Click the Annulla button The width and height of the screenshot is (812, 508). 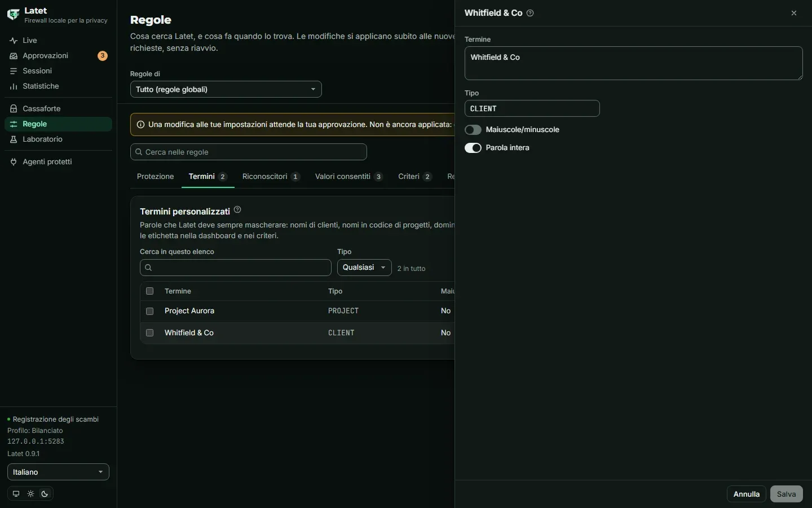pos(747,494)
